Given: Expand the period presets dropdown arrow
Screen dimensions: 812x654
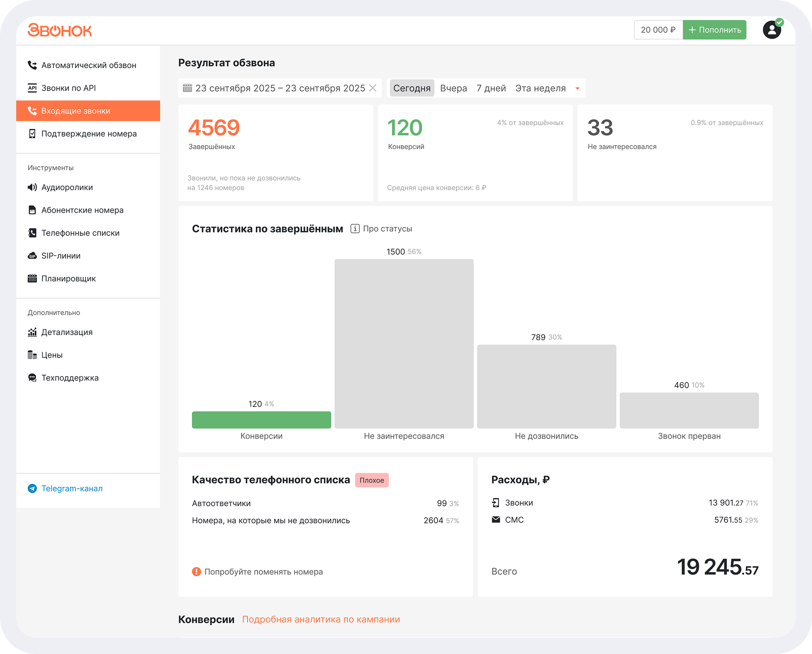Looking at the screenshot, I should 577,88.
